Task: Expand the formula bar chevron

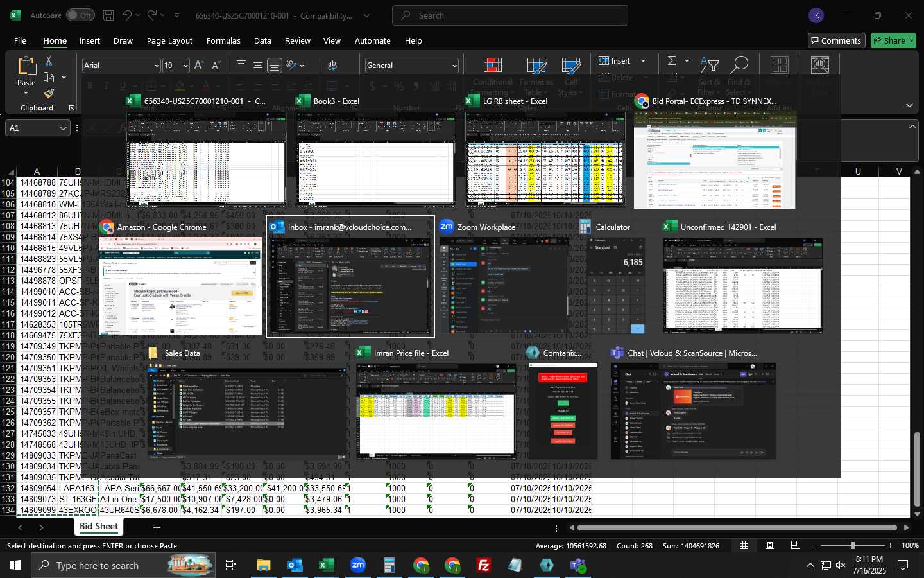Action: [912, 127]
